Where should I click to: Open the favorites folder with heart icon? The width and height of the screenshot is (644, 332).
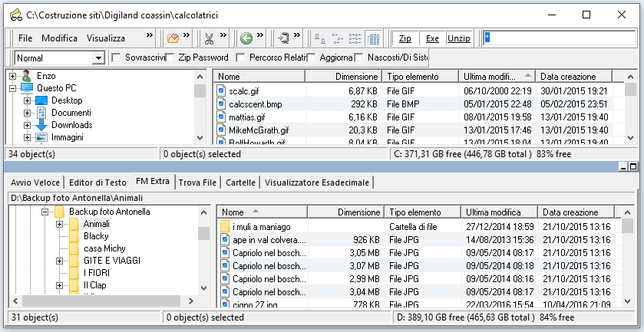[x=173, y=38]
